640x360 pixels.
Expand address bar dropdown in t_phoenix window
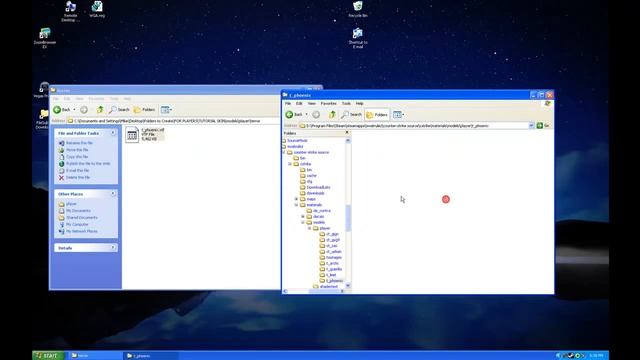531,126
